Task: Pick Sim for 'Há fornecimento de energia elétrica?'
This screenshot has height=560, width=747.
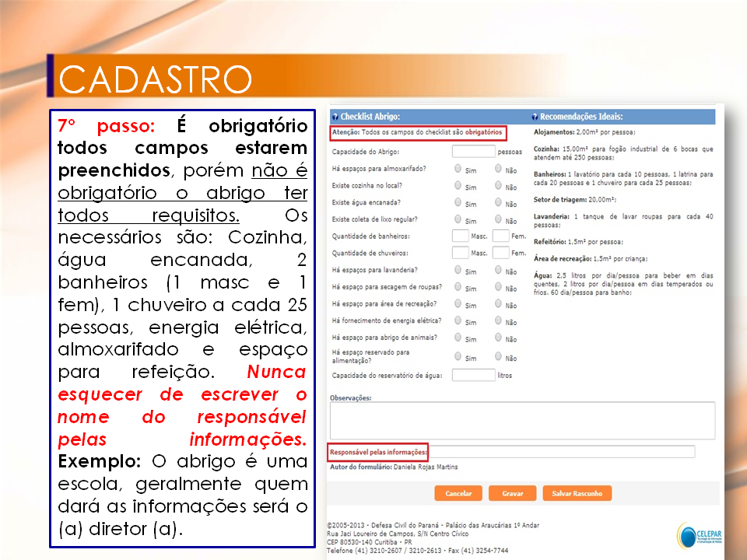Action: tap(458, 320)
